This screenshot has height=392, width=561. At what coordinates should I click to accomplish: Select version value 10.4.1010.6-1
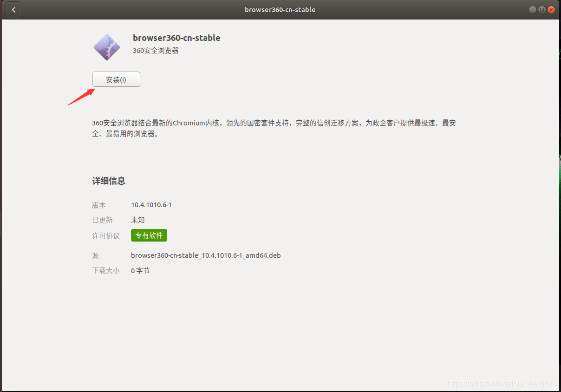pos(151,205)
